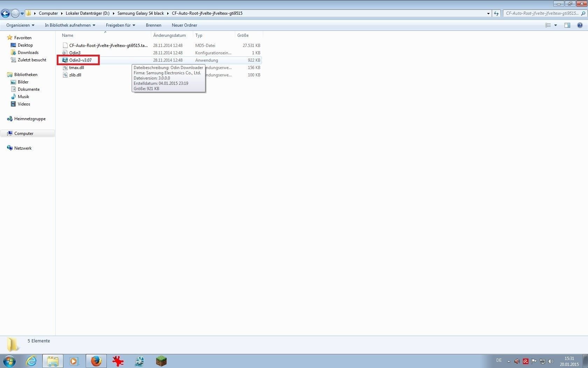
Task: Open the red splat taskbar application
Action: (x=118, y=361)
